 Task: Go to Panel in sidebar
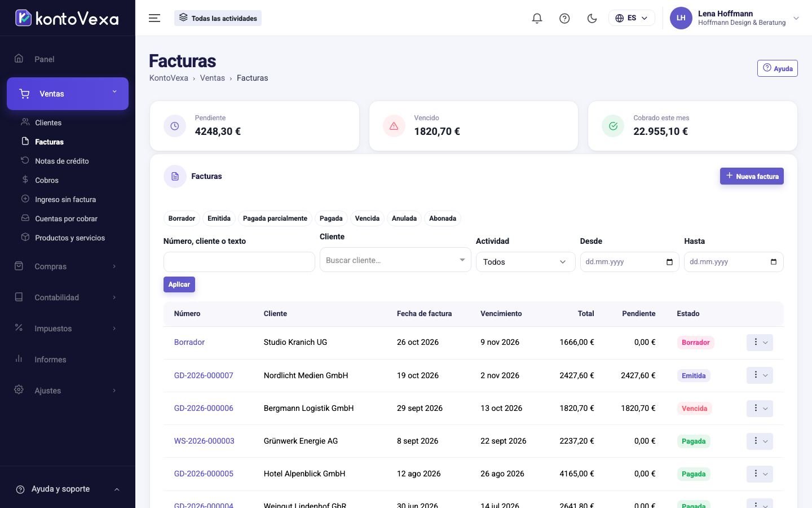coord(68,59)
